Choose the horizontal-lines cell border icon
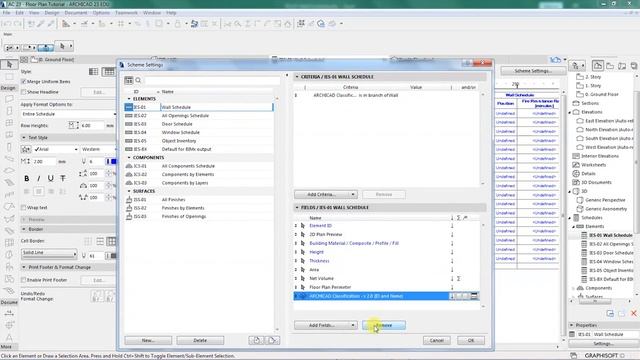This screenshot has height=360, width=640. 100,242
